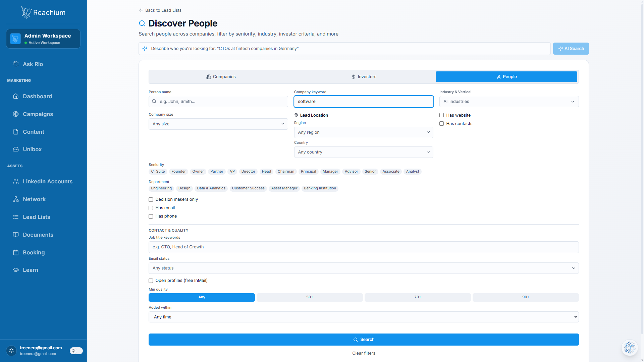The image size is (644, 362).
Task: Click the Job title keywords field
Action: coord(364,247)
